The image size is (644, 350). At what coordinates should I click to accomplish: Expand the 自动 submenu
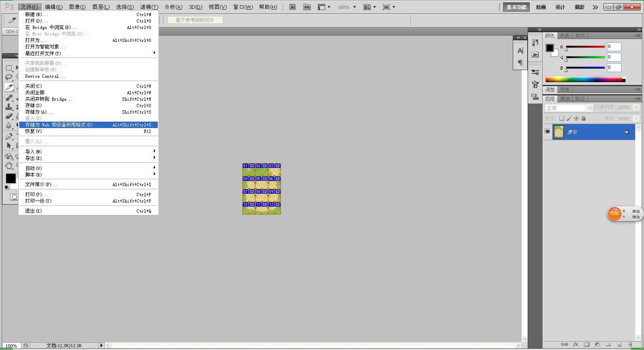point(89,168)
